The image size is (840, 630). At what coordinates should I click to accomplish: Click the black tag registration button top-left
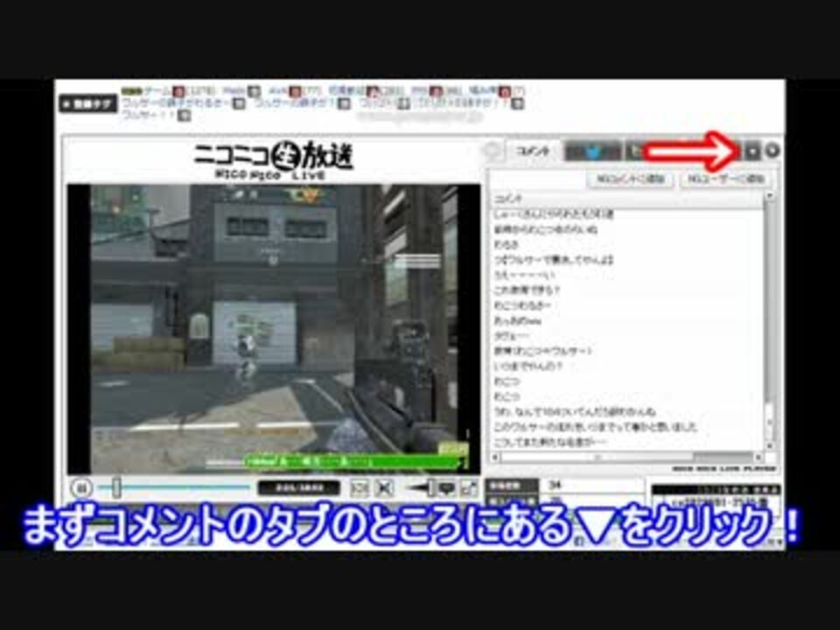(87, 104)
